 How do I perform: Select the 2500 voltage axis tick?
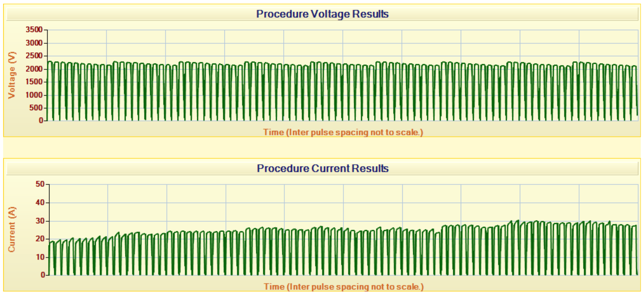click(34, 56)
